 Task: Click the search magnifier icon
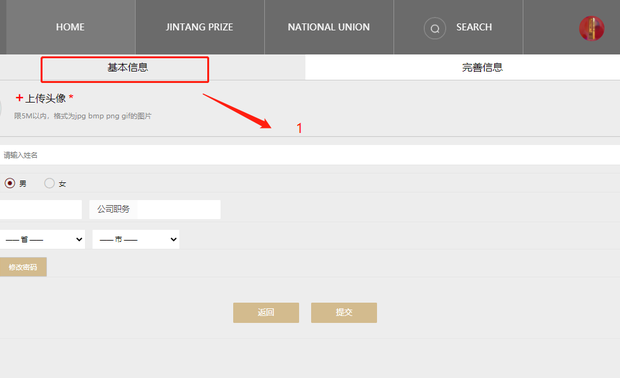coord(435,28)
